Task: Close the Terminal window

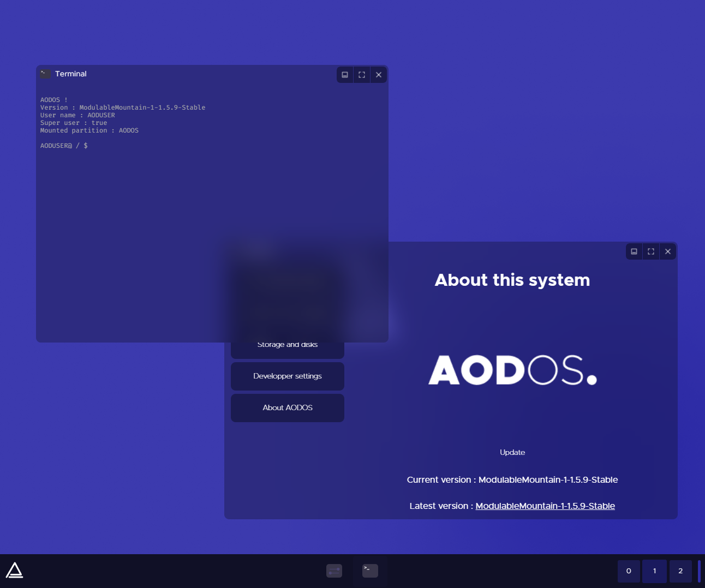Action: (x=379, y=75)
